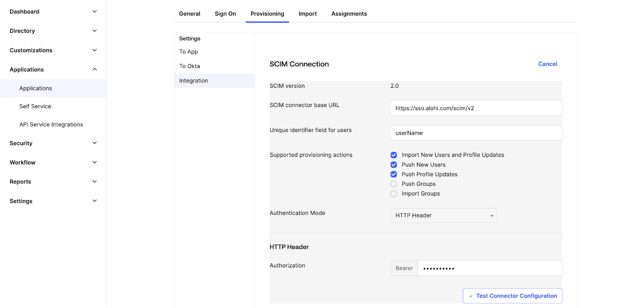Cancel editing the SCIM Connection
Viewport: 644px width, 308px height.
[x=547, y=64]
